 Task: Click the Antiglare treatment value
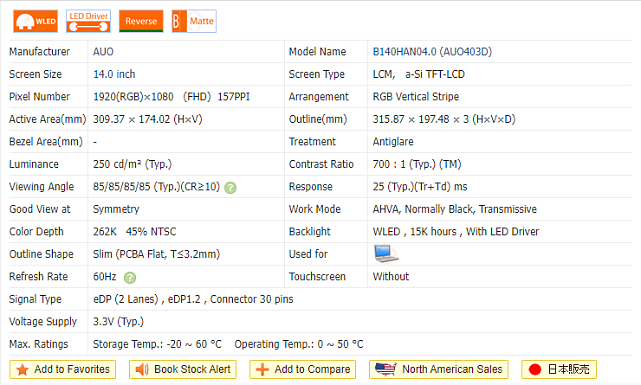(x=393, y=142)
